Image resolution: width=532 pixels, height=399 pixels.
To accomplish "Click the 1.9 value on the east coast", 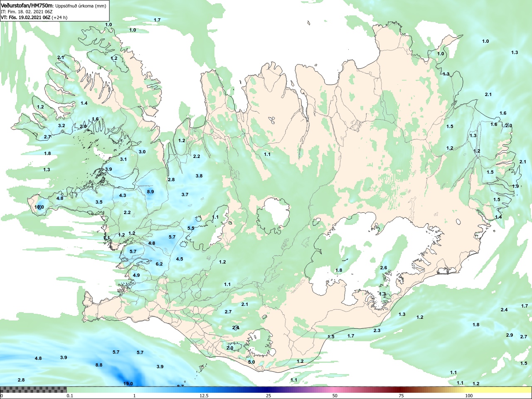I will pyautogui.click(x=515, y=186).
